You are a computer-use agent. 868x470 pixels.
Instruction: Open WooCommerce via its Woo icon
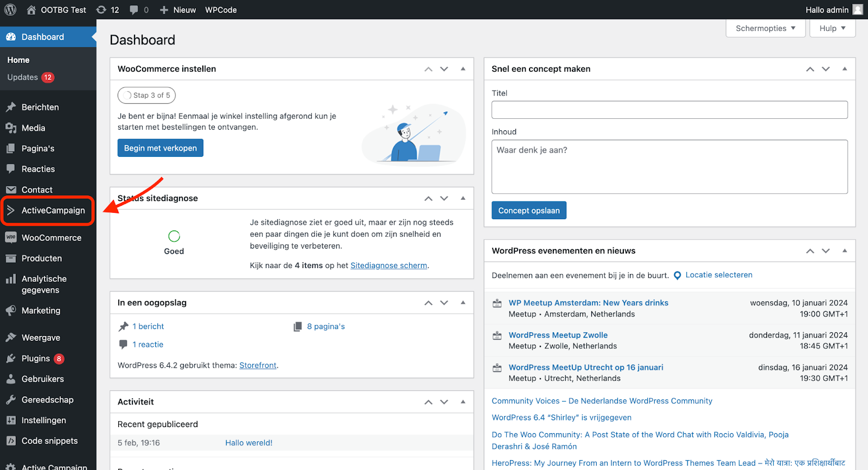tap(11, 237)
